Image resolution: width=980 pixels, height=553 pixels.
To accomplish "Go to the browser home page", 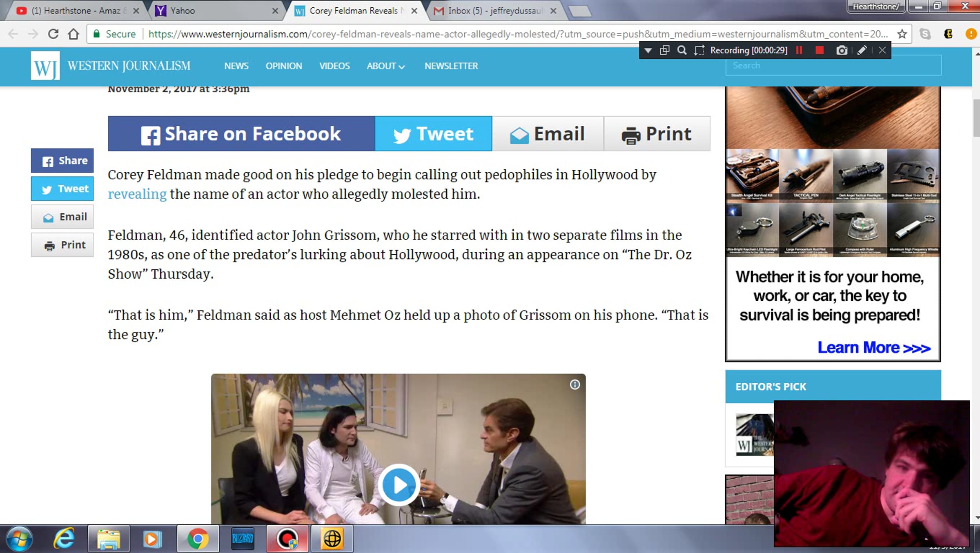I will click(73, 34).
